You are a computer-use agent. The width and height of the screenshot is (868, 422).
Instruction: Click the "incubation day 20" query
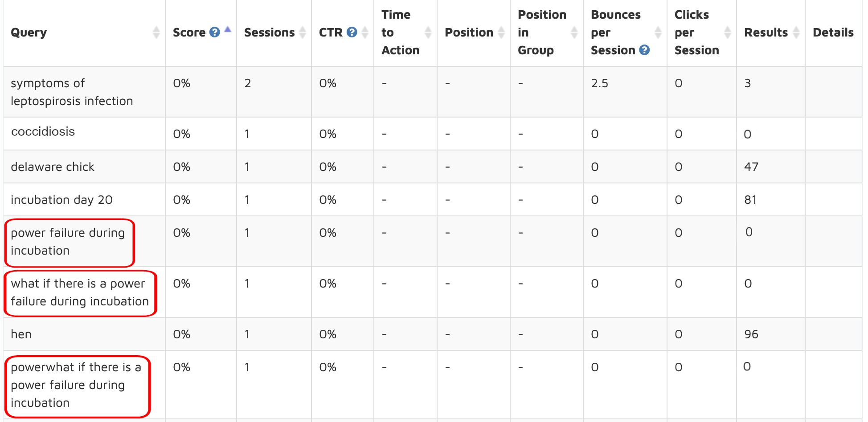point(61,200)
